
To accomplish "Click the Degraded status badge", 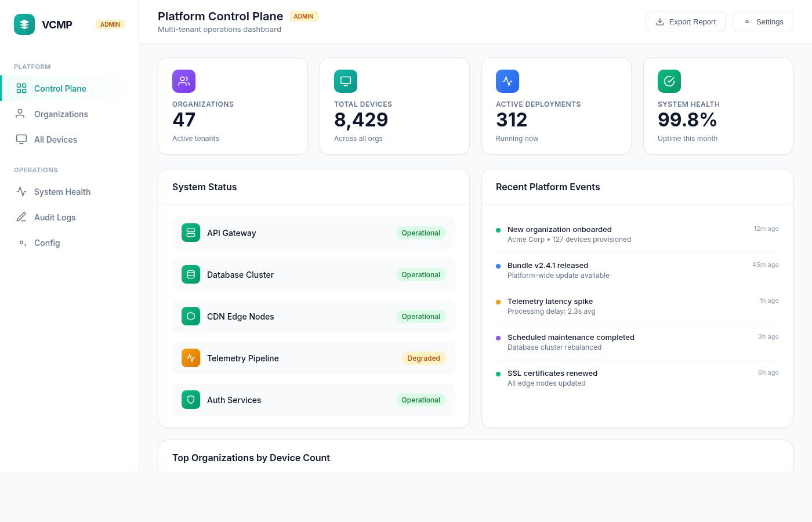I will [423, 358].
